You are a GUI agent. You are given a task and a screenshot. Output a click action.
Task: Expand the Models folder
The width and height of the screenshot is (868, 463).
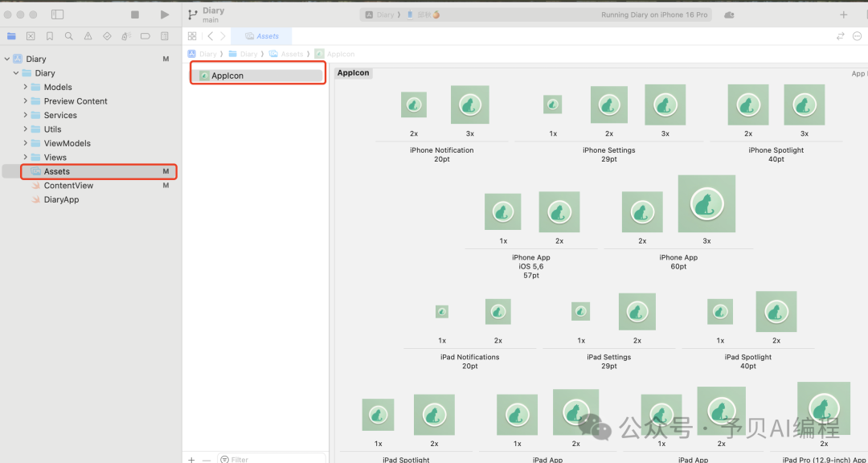click(x=26, y=87)
